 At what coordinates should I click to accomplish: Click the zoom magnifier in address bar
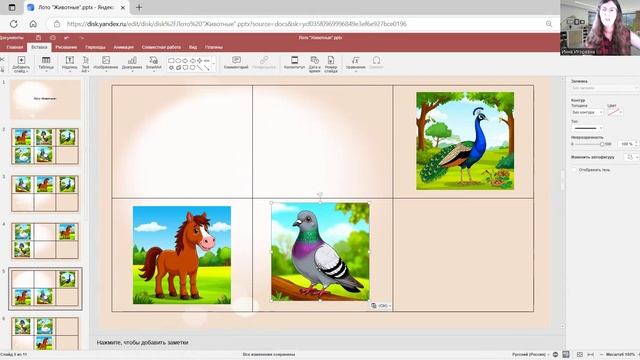(x=549, y=24)
